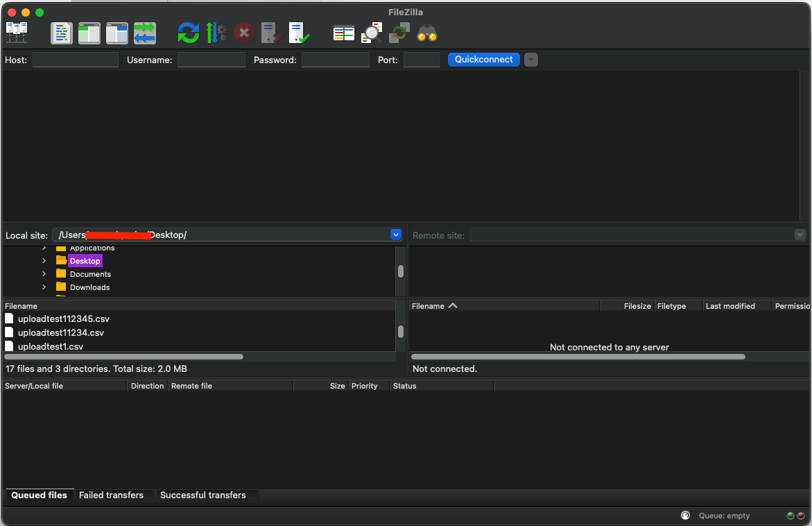This screenshot has width=812, height=526.
Task: Toggle directory comparison magnifier icon
Action: click(x=371, y=33)
